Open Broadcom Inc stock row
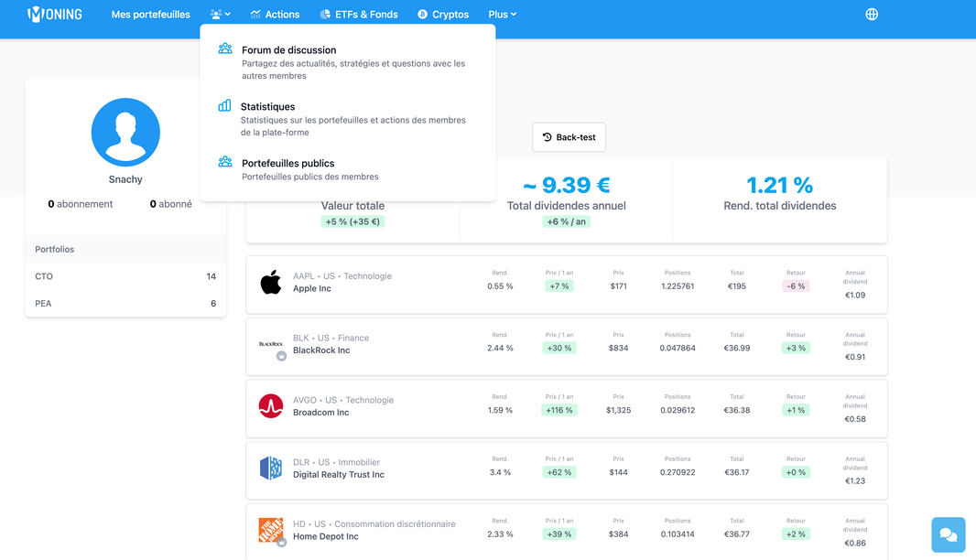Screen dimensions: 976x560 click(567, 409)
